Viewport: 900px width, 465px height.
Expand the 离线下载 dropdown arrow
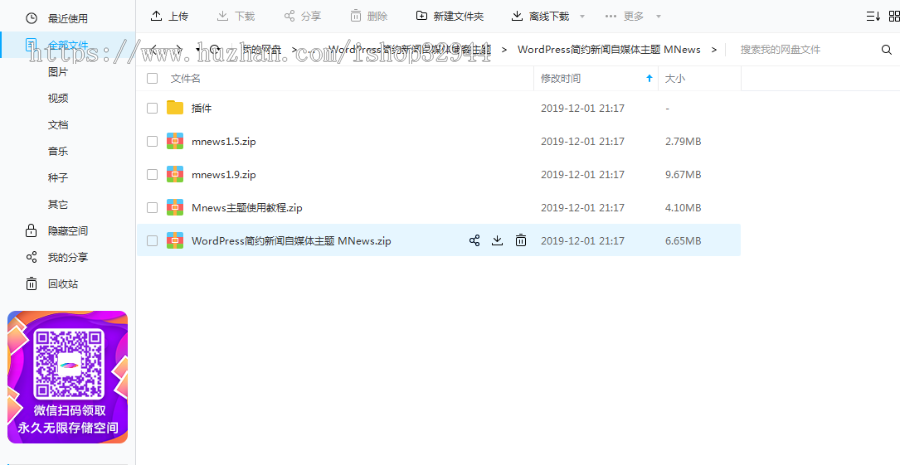click(582, 16)
